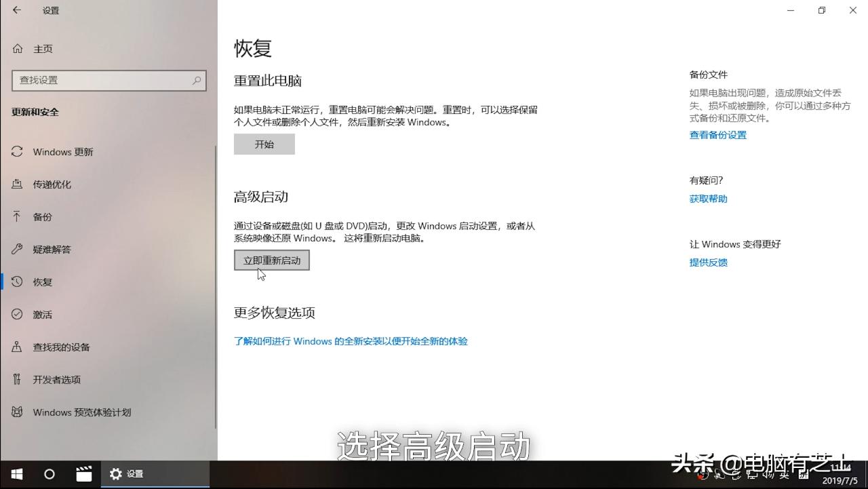
Task: Select 恢复 in the sidebar menu
Action: click(x=43, y=281)
